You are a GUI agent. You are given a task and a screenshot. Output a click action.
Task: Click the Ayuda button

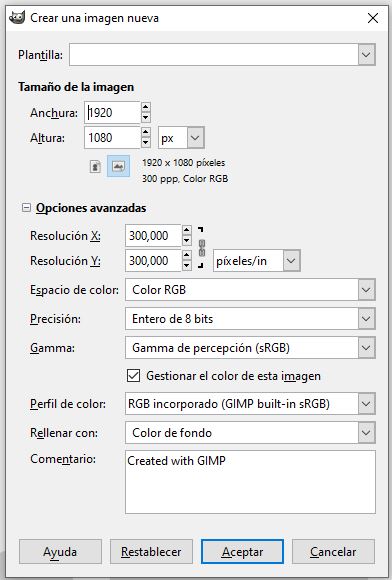pos(60,552)
